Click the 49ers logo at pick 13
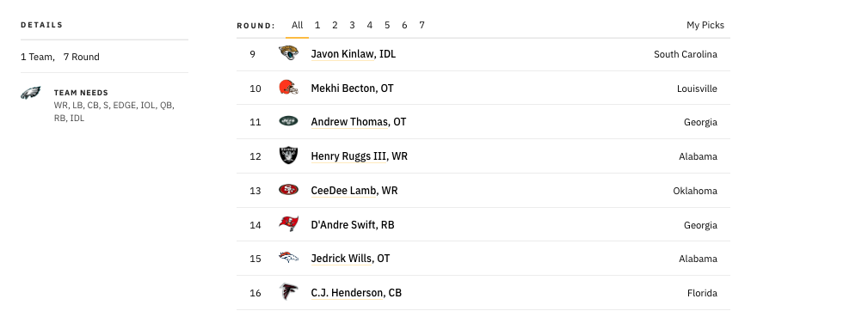 (x=288, y=190)
